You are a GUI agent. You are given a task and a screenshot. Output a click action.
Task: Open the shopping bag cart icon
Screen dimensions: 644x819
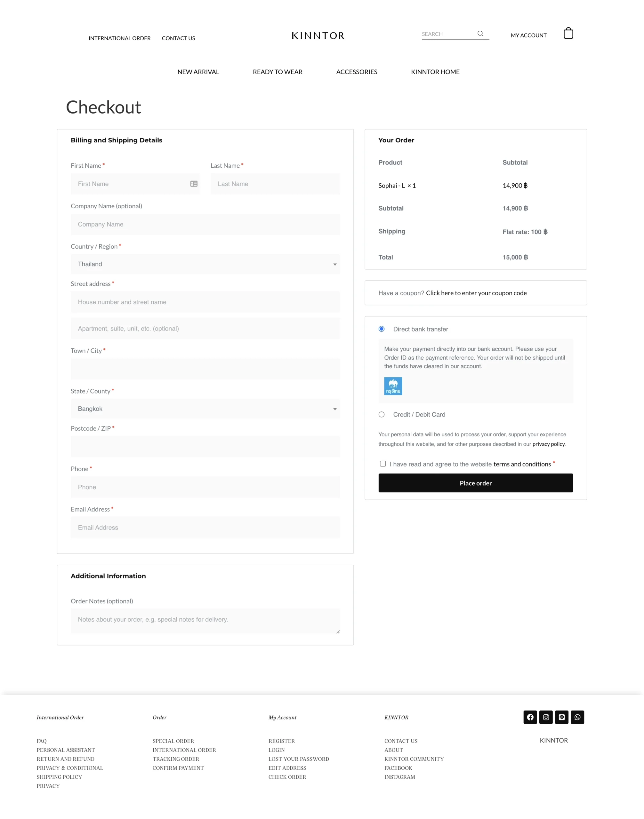pyautogui.click(x=568, y=34)
